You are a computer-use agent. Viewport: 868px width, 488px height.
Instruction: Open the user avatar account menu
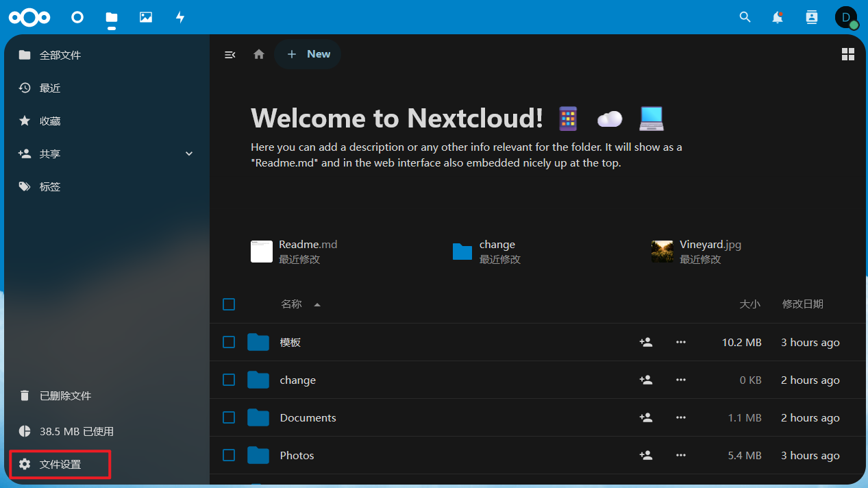click(846, 17)
